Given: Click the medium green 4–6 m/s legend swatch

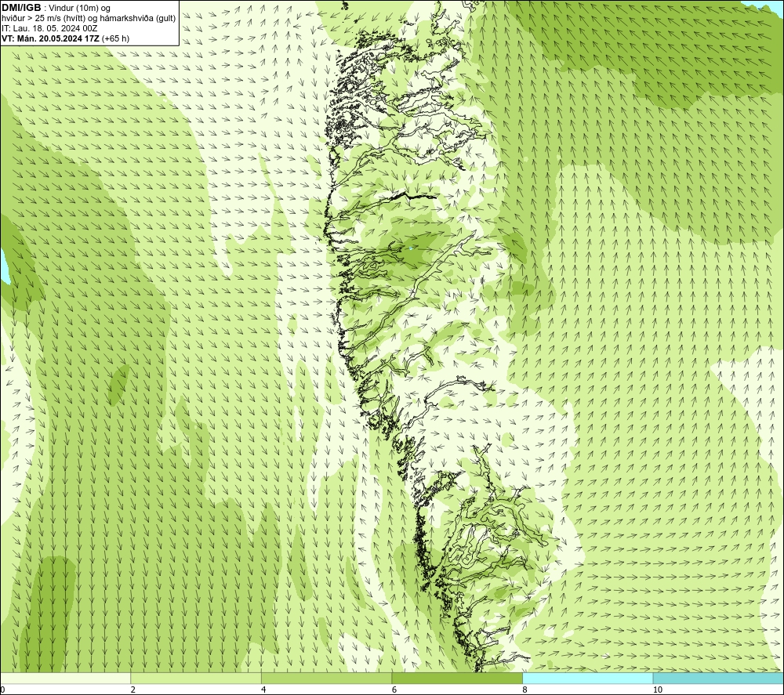Looking at the screenshot, I should point(326,678).
